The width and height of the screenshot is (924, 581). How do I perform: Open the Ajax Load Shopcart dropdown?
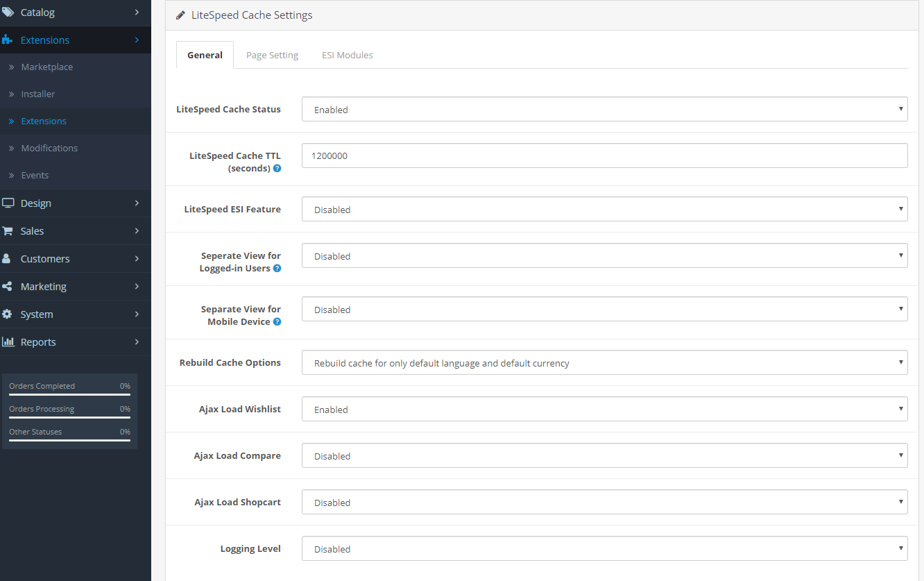point(604,502)
